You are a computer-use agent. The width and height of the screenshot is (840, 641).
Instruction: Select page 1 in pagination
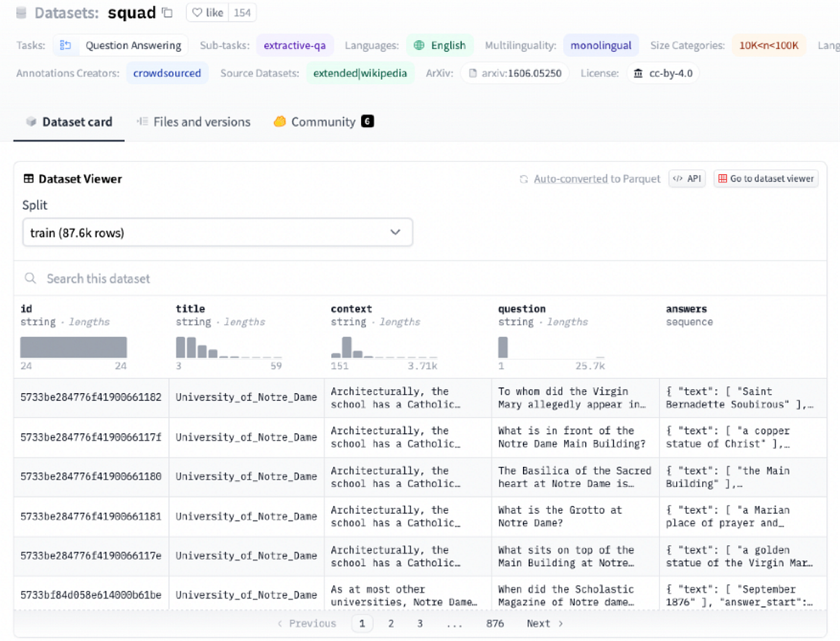(x=362, y=624)
